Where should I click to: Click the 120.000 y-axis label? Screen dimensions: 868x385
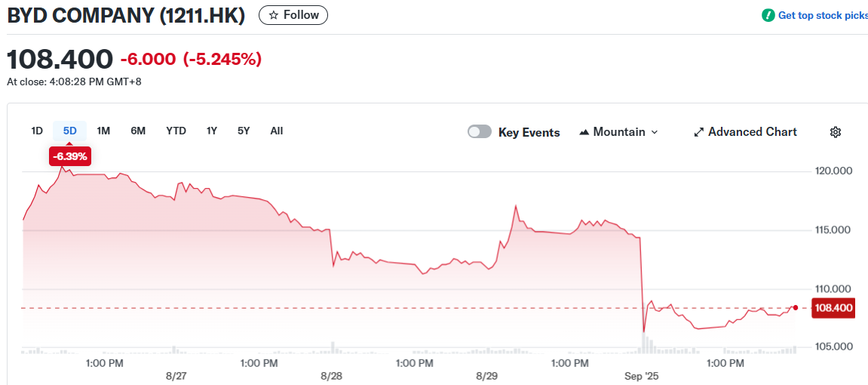click(x=835, y=171)
